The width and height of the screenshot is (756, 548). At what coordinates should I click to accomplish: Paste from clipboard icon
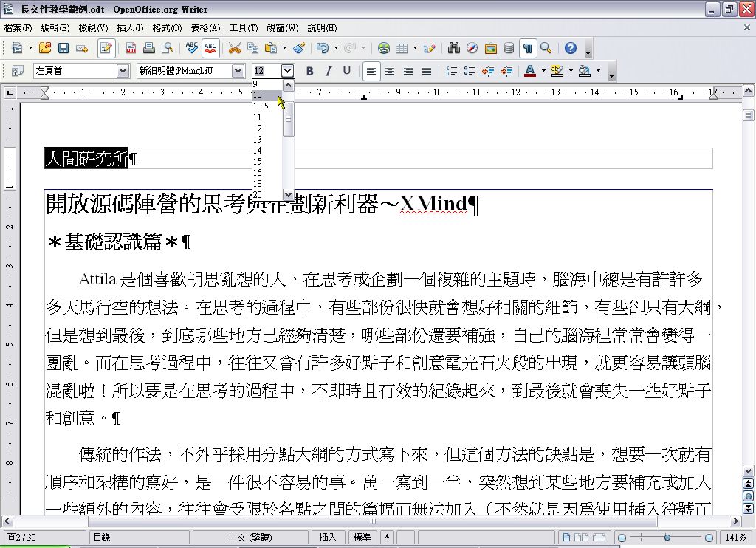click(x=271, y=48)
